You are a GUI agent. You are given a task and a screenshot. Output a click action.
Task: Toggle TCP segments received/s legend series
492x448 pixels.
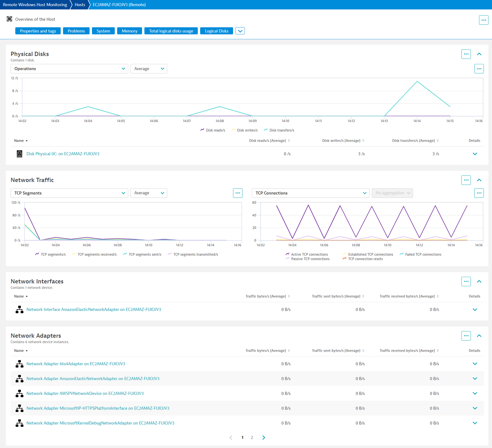pyautogui.click(x=94, y=254)
